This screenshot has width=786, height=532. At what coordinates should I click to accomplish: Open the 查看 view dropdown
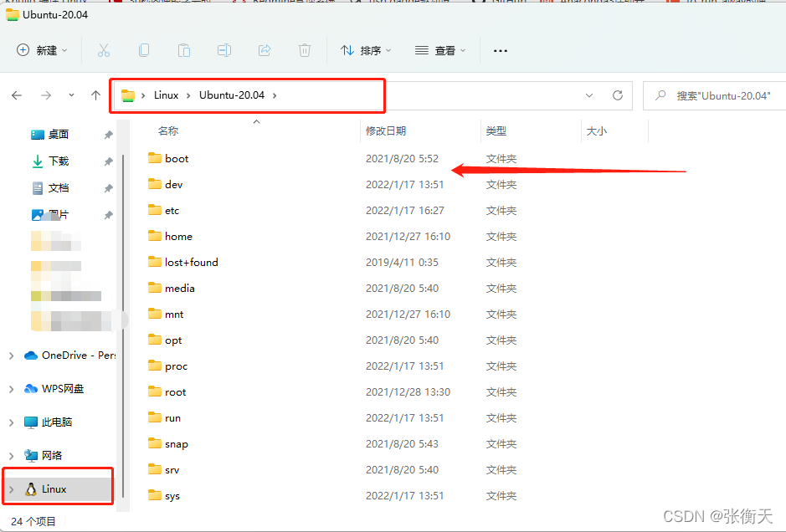coord(440,50)
